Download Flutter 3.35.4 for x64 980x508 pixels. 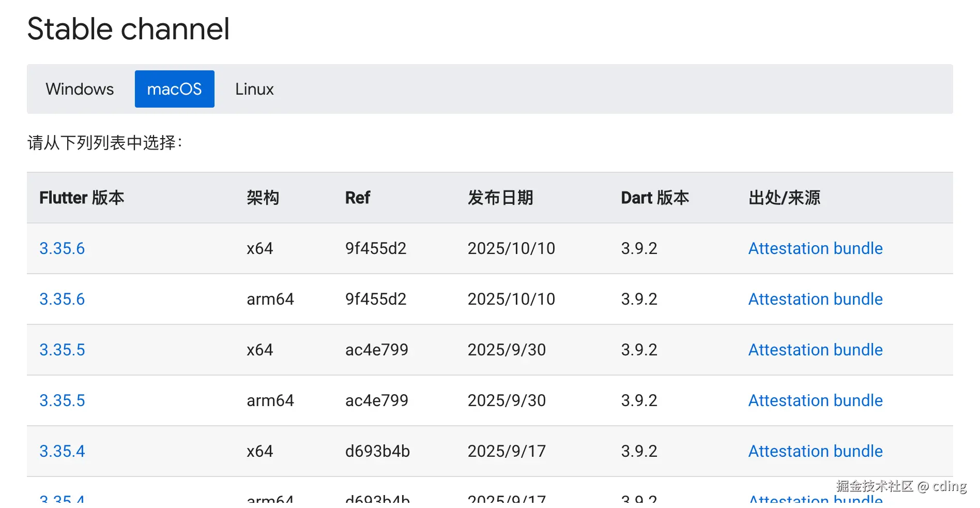point(62,451)
